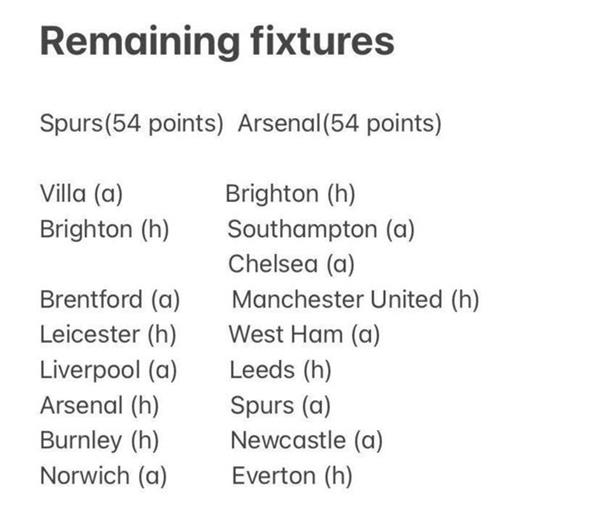The image size is (600, 520).
Task: Click the "Newcastle (a)" fixture
Action: point(307,440)
